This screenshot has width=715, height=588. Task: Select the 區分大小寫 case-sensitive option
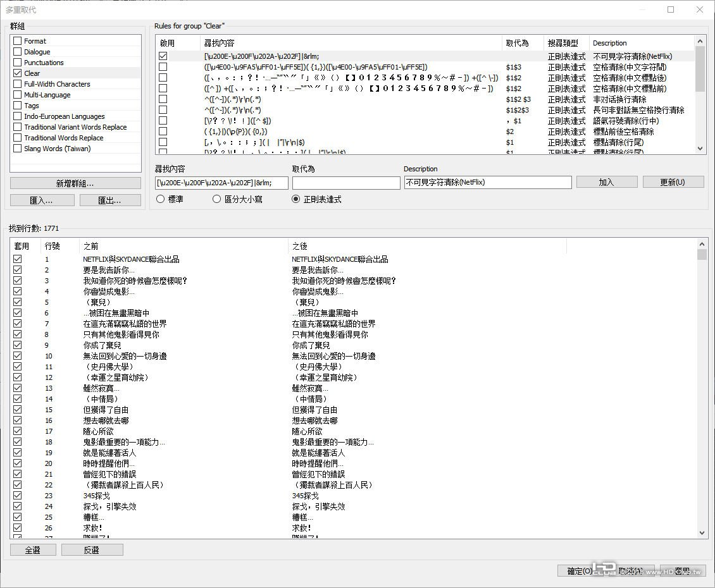pos(216,199)
